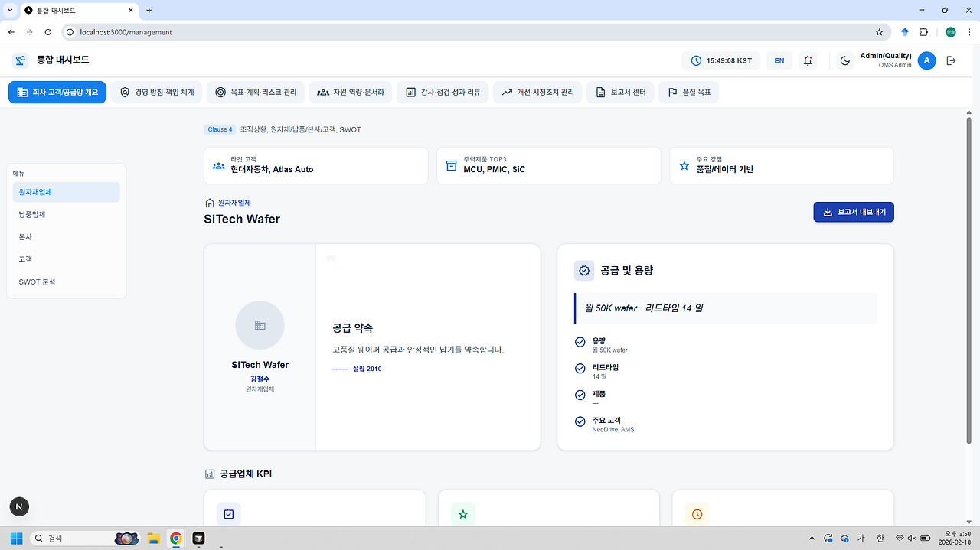Screen dimensions: 980x550
Task: Click the home icon beside 원자재업체 breadcrumb
Action: [210, 203]
